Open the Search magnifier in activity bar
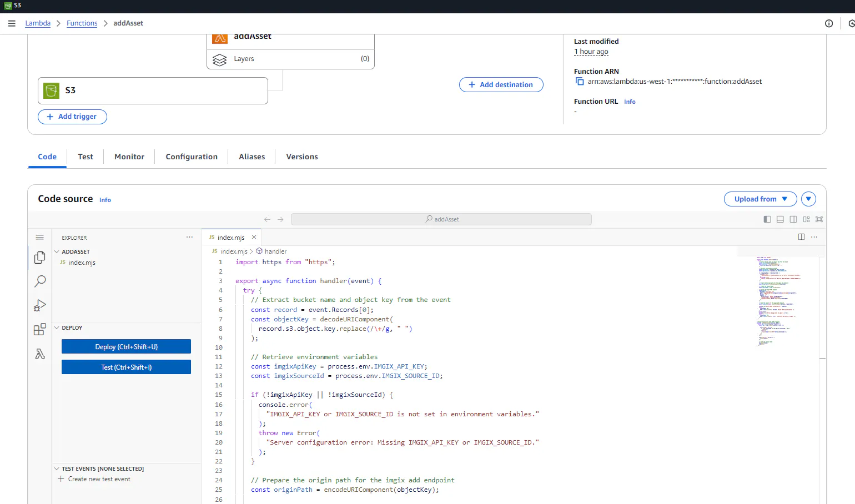Screen dimensions: 855x504 [40, 281]
